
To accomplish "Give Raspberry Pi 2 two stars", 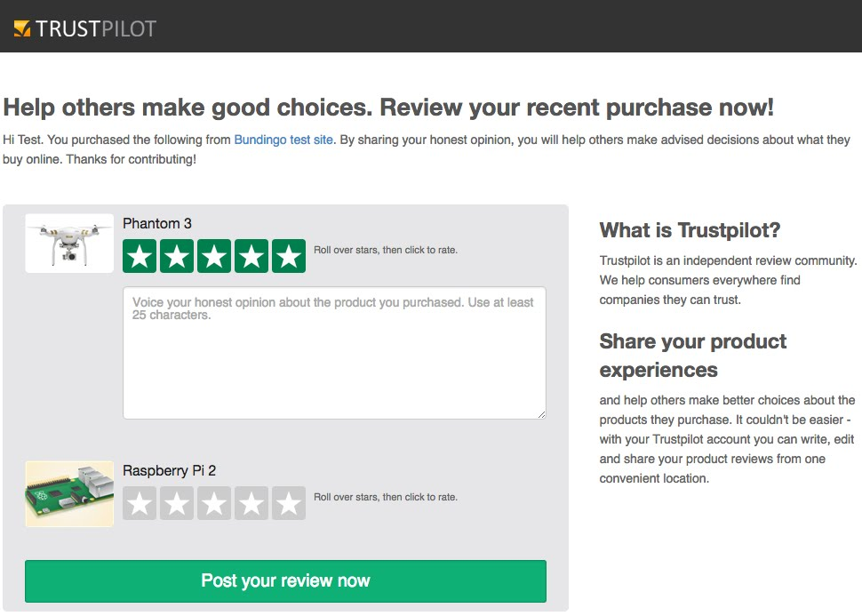I will point(177,503).
